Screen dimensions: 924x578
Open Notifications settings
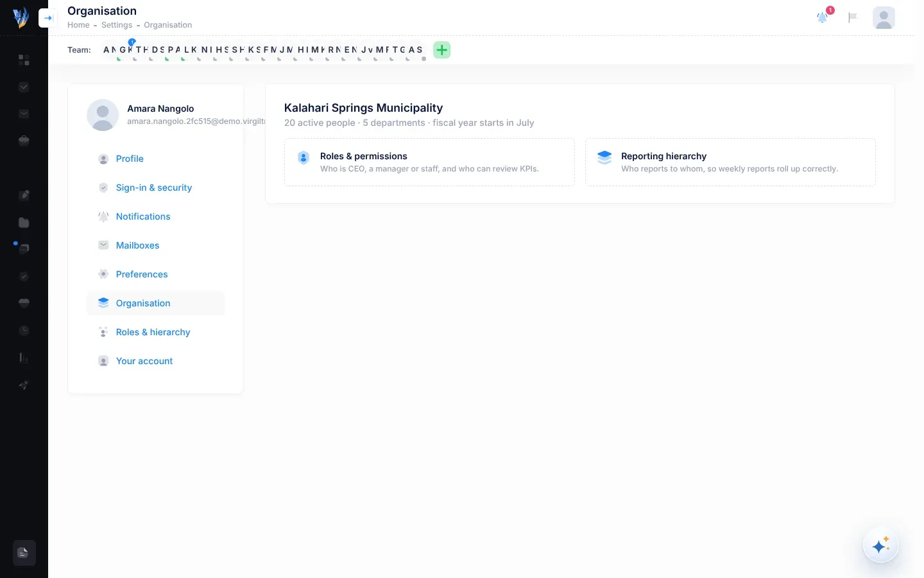click(155, 216)
